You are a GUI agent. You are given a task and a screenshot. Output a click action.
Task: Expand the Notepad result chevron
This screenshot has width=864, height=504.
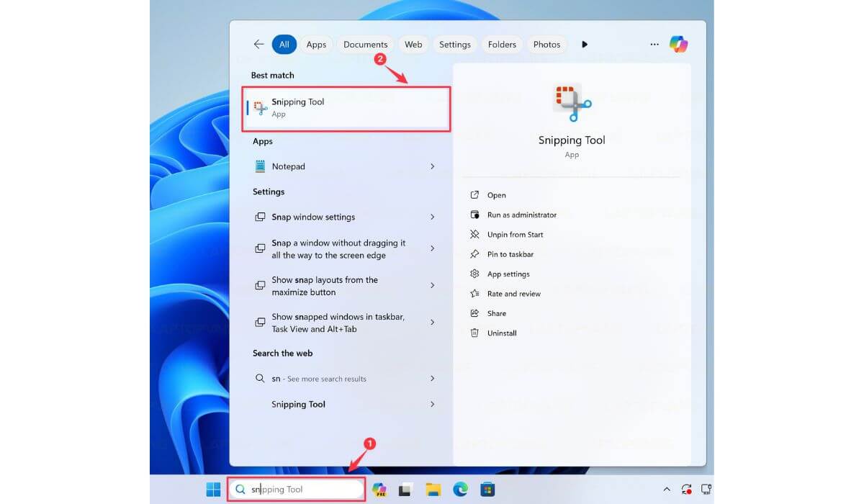[x=432, y=166]
